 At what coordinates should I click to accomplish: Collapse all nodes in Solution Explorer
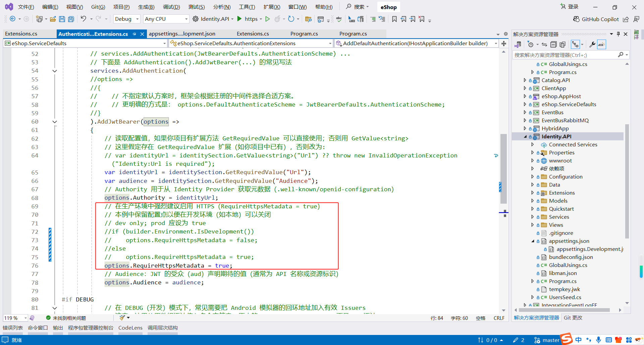click(554, 44)
